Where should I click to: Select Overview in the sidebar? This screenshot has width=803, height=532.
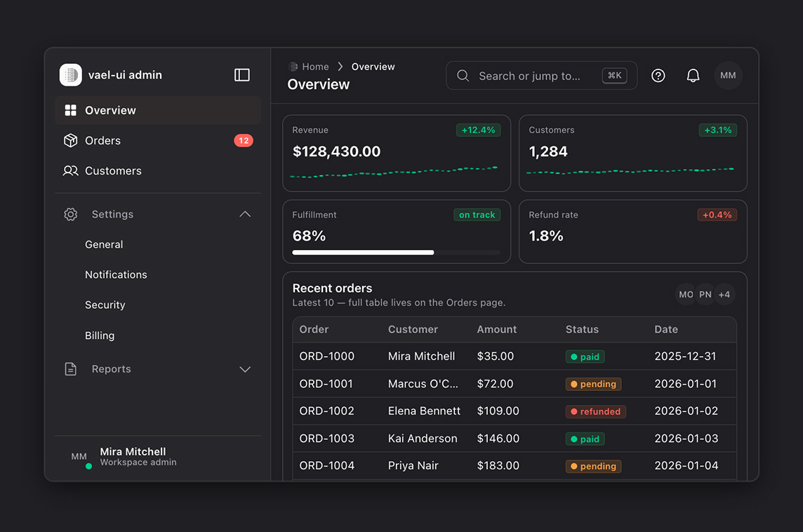click(x=158, y=110)
